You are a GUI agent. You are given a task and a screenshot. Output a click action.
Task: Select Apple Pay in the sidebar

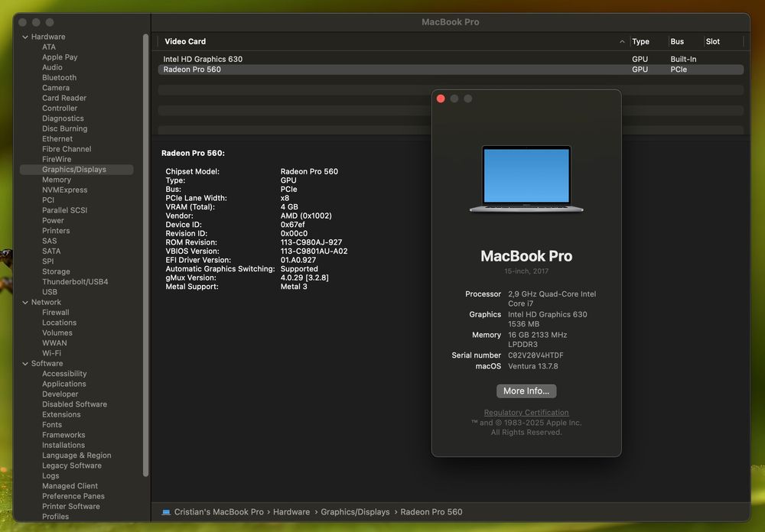60,57
